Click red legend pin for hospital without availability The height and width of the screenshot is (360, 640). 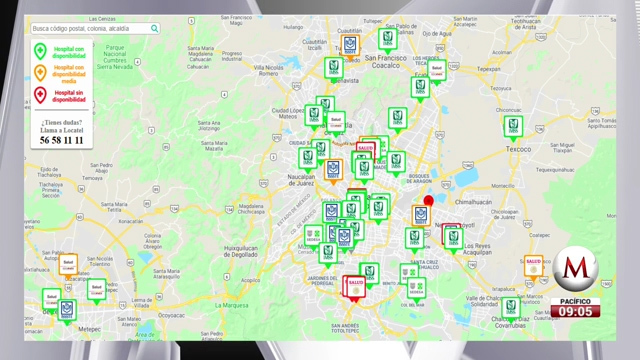click(40, 96)
